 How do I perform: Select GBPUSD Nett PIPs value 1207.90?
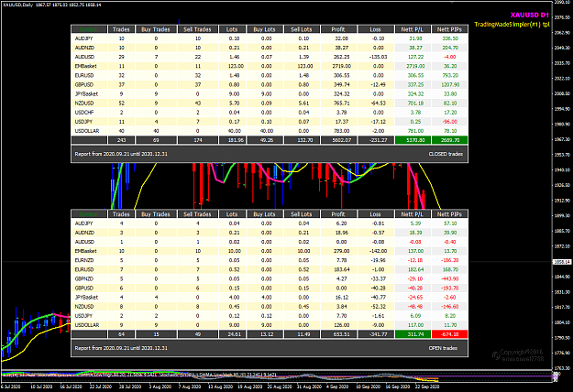(450, 84)
